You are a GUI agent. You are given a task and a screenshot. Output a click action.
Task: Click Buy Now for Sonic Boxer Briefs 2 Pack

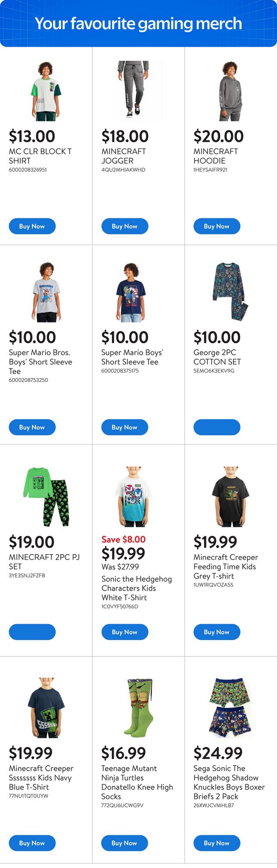tap(217, 843)
